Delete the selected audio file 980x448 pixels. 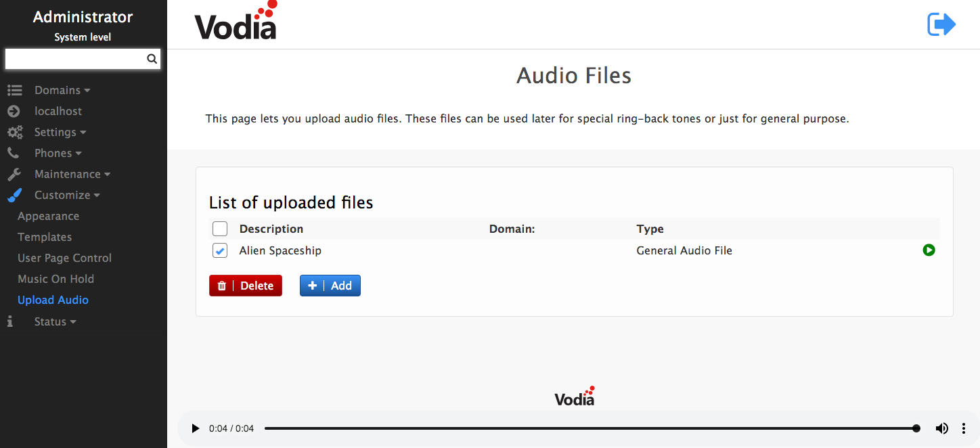(x=246, y=286)
